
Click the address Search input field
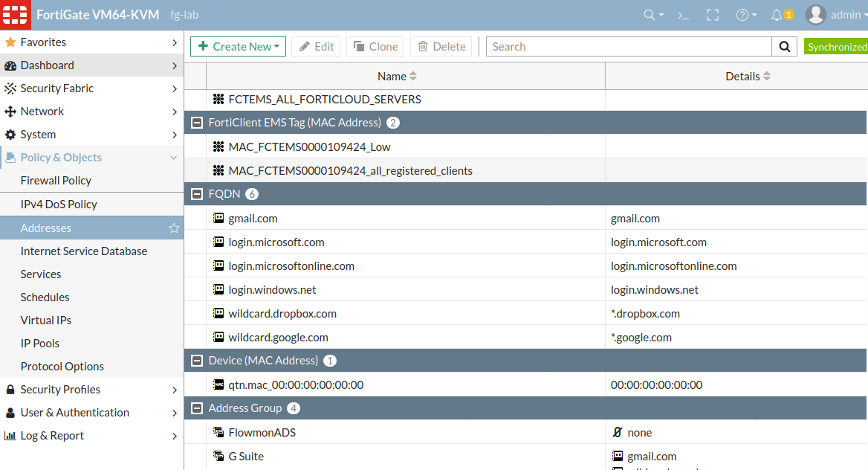point(628,47)
